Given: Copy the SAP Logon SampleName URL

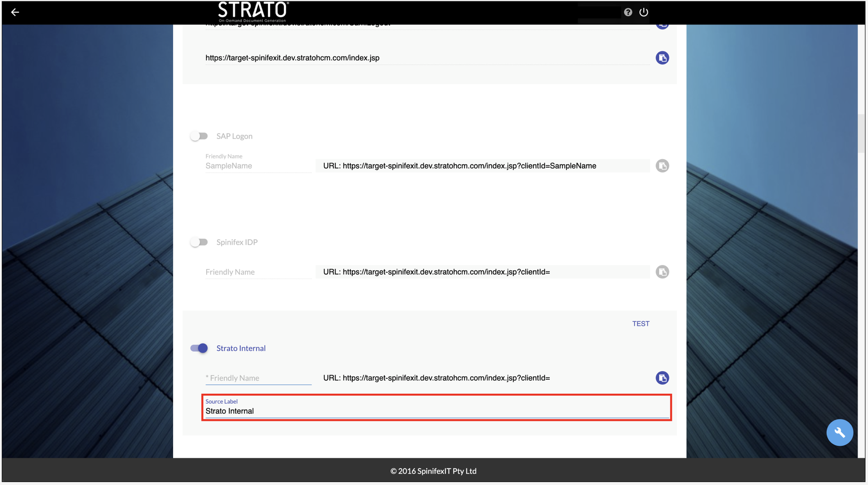Looking at the screenshot, I should pos(662,166).
